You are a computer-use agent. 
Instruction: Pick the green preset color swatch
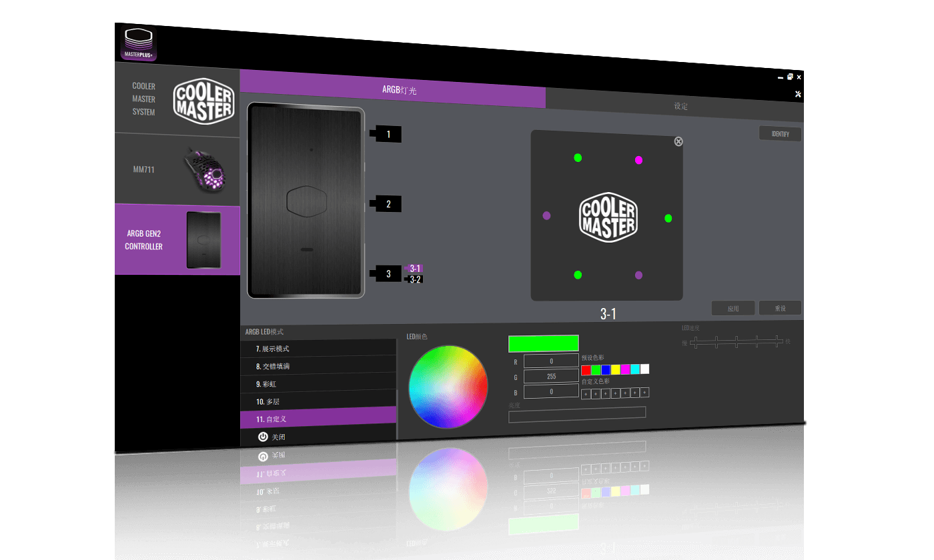coord(596,369)
